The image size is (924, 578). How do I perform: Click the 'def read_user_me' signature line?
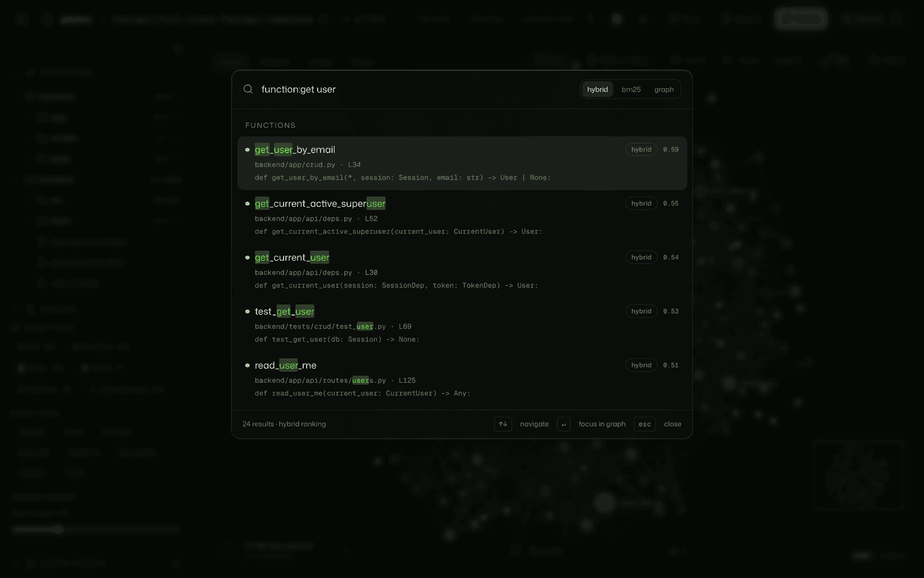pyautogui.click(x=362, y=393)
